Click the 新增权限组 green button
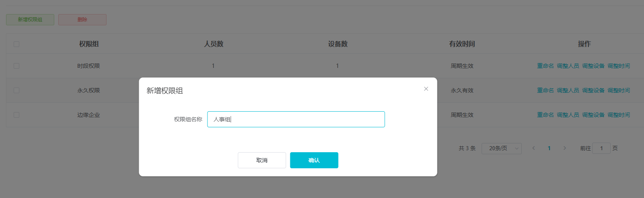Screen dimensions: 644x198 tap(30, 20)
